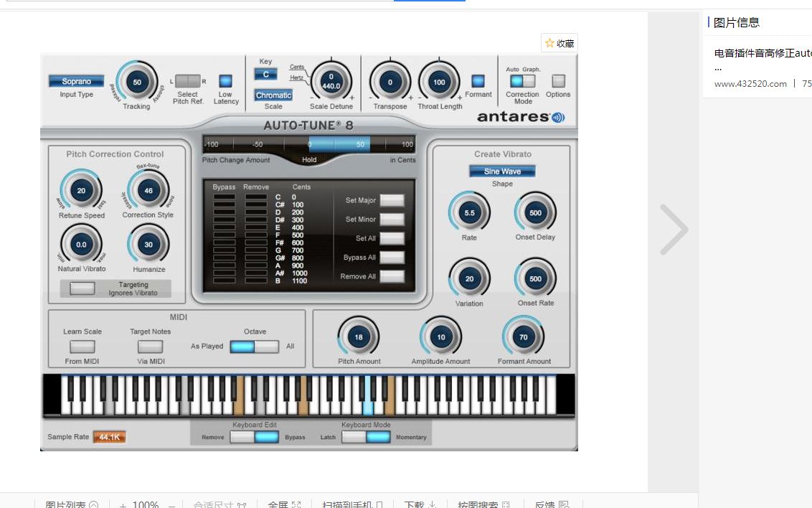Viewport: 812px width, 508px height.
Task: Switch Keyboard Edit Remove/Bypass toggle
Action: [254, 437]
